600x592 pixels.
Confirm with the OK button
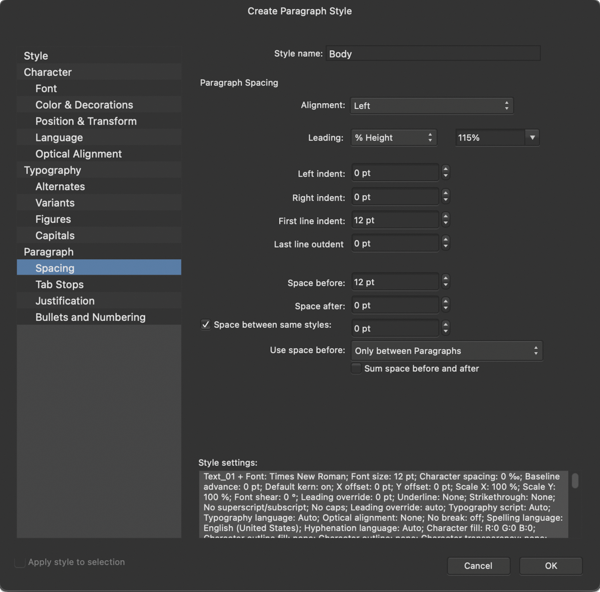click(x=551, y=566)
